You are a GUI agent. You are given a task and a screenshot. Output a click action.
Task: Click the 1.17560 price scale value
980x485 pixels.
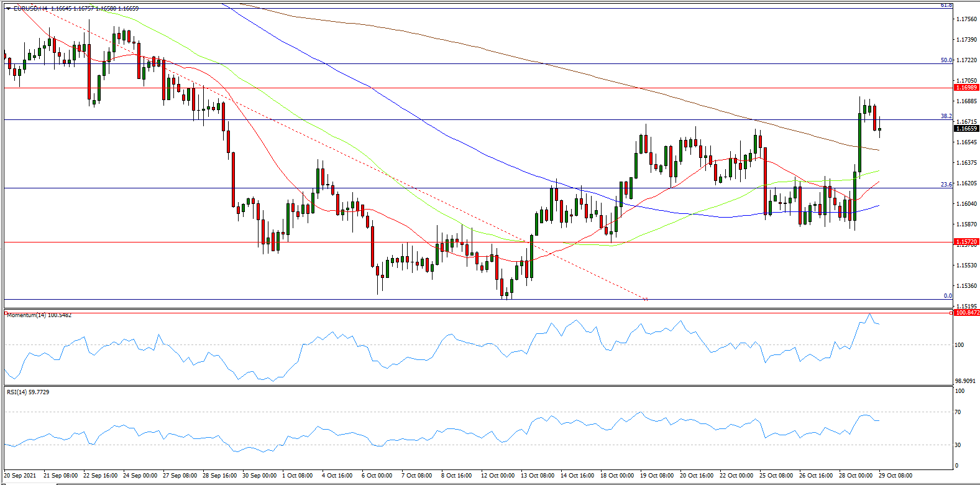click(x=966, y=19)
